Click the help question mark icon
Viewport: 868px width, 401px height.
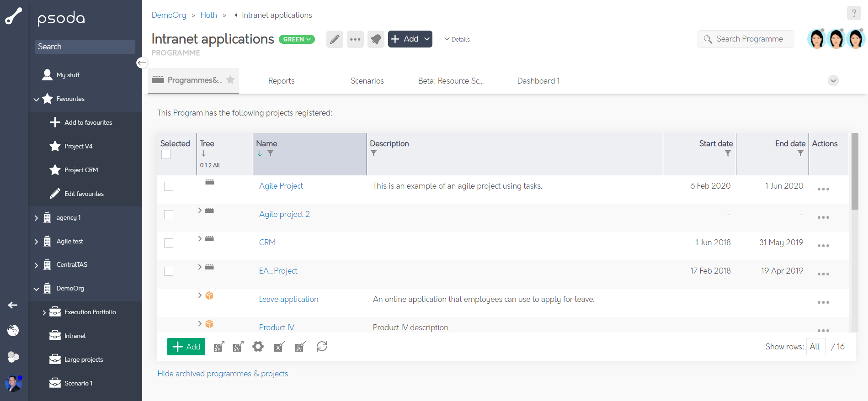click(853, 13)
